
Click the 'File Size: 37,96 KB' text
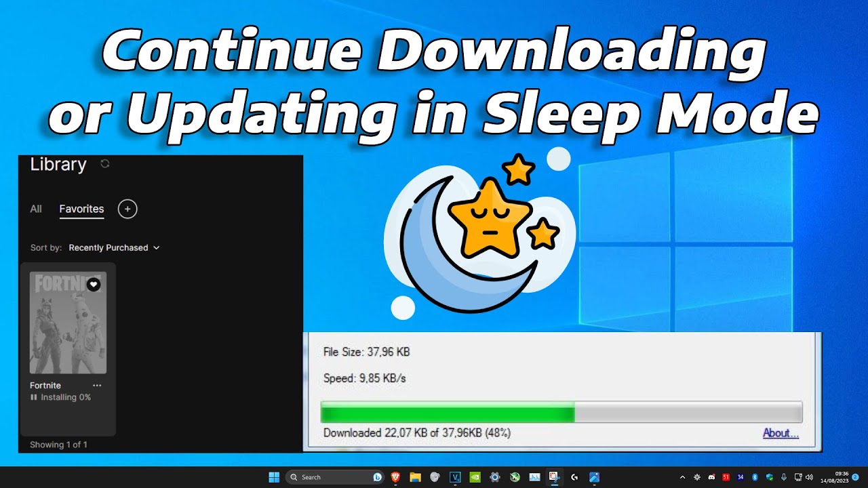tap(367, 352)
